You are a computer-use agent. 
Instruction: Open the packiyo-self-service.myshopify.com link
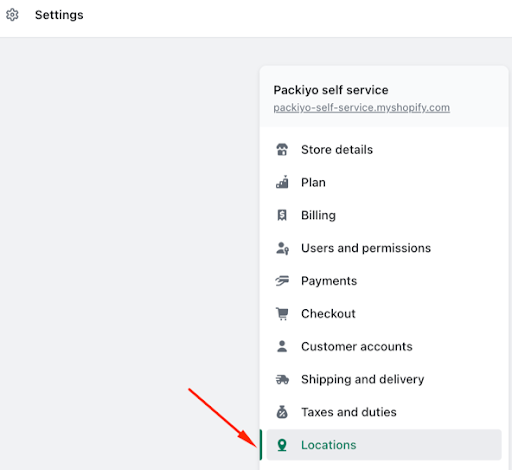click(x=362, y=108)
